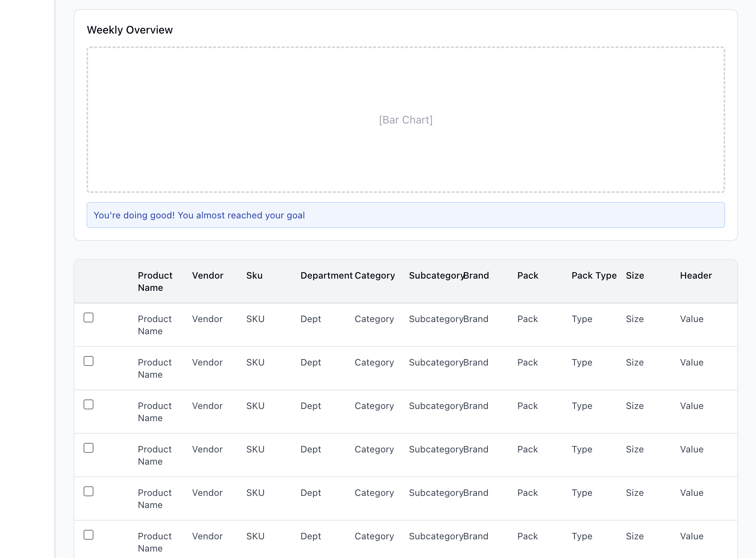Click the Product Name column header

tap(155, 281)
